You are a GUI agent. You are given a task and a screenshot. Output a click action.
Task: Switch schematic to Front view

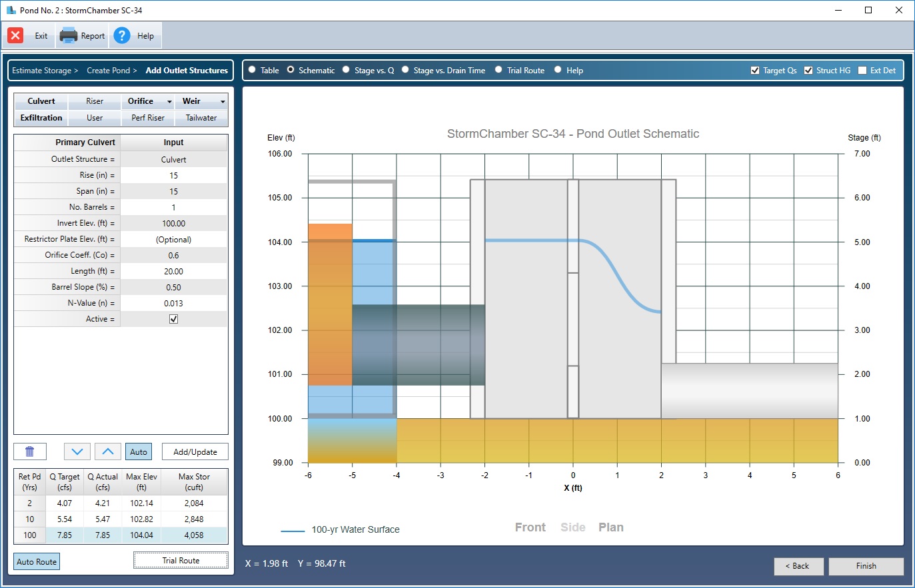(530, 527)
